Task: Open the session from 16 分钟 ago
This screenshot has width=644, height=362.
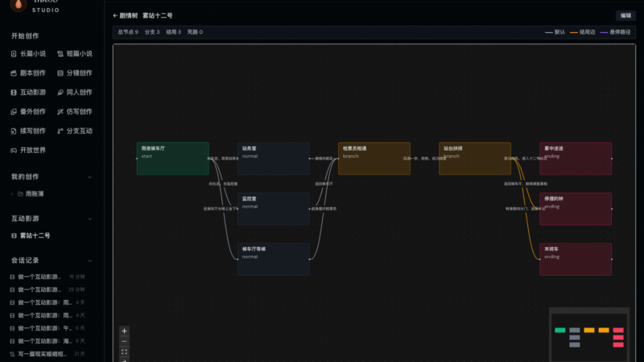Action: 47,277
